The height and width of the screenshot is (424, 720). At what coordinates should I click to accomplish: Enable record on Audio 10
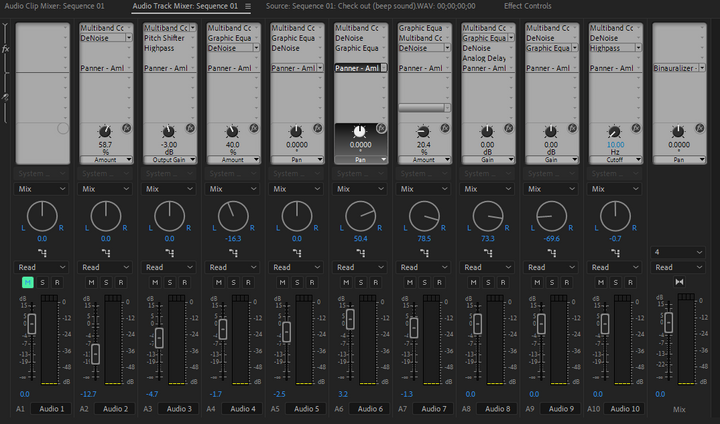coord(630,283)
